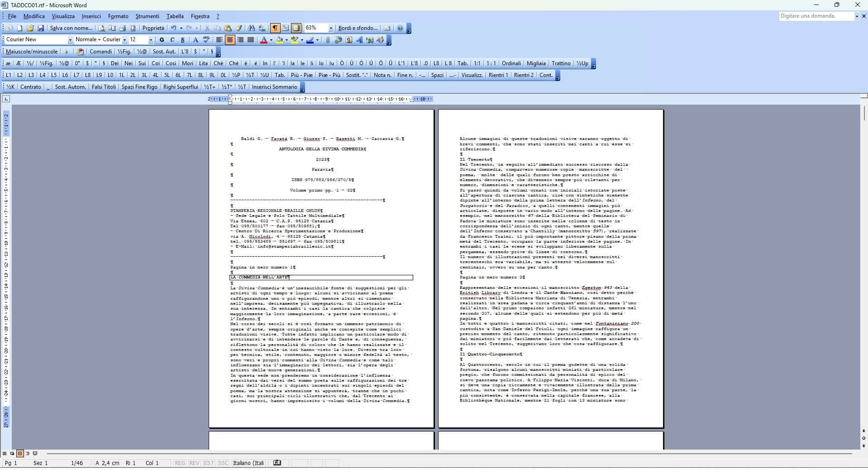Image resolution: width=868 pixels, height=470 pixels.
Task: Click Salva con nome button
Action: (x=71, y=28)
